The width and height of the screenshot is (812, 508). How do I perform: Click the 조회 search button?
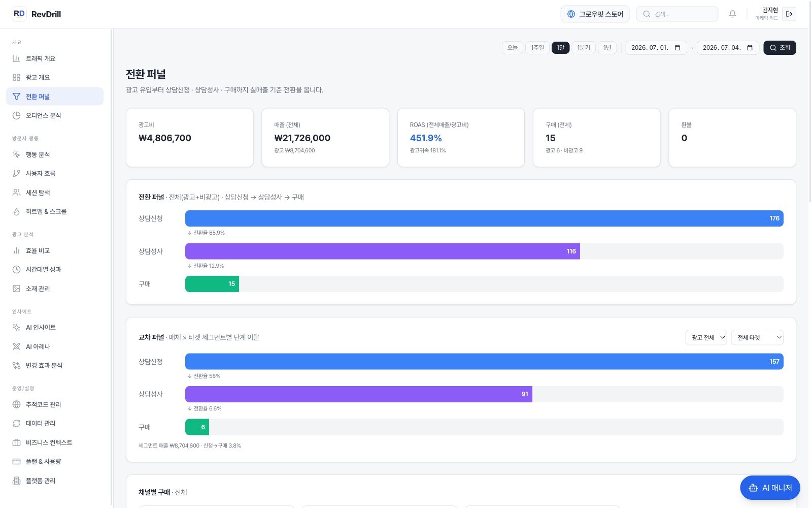click(780, 48)
